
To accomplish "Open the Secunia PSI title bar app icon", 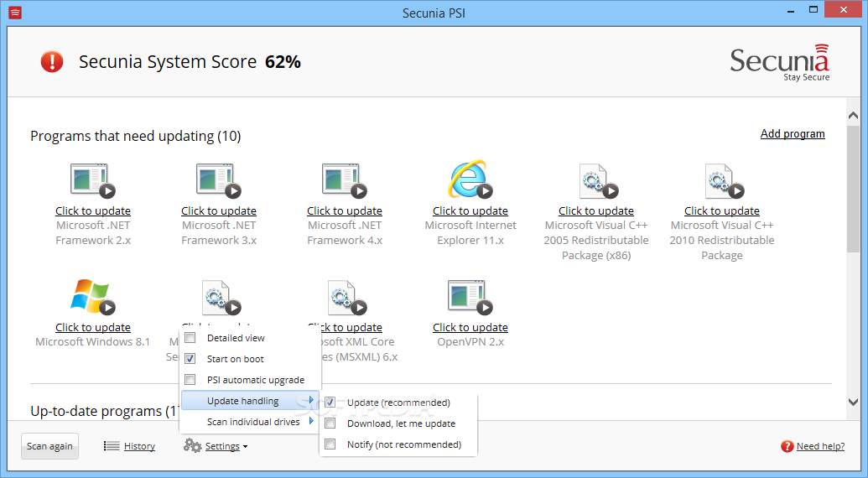I will [x=15, y=13].
